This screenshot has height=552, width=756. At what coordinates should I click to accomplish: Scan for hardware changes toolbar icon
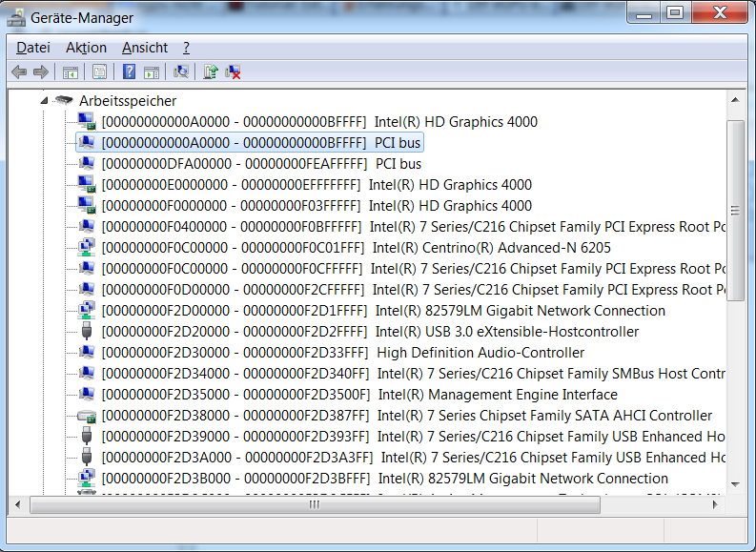coord(181,72)
